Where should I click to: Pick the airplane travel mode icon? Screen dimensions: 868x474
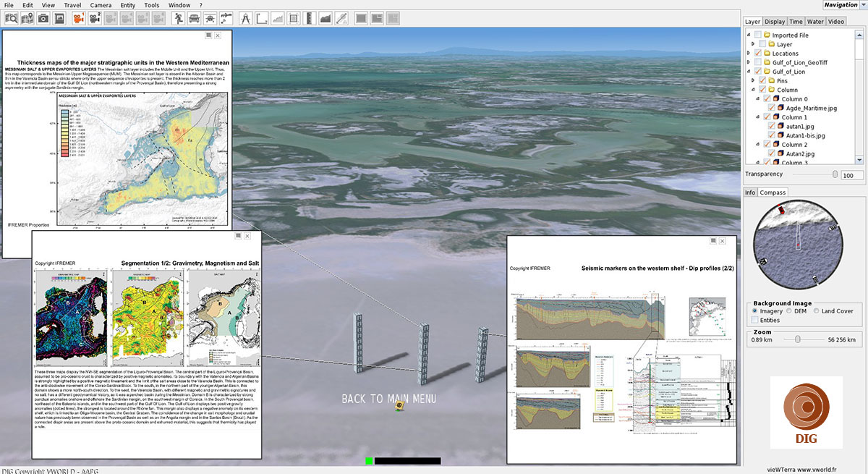[x=210, y=18]
